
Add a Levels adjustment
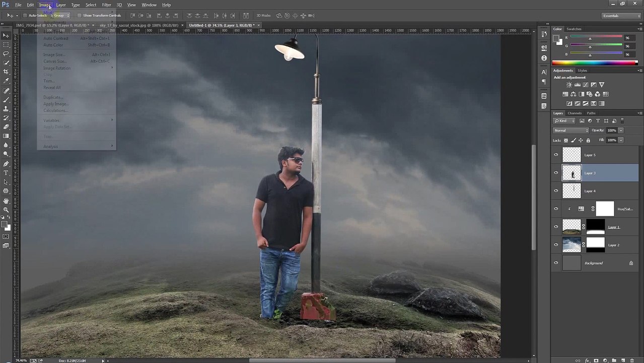pos(577,85)
